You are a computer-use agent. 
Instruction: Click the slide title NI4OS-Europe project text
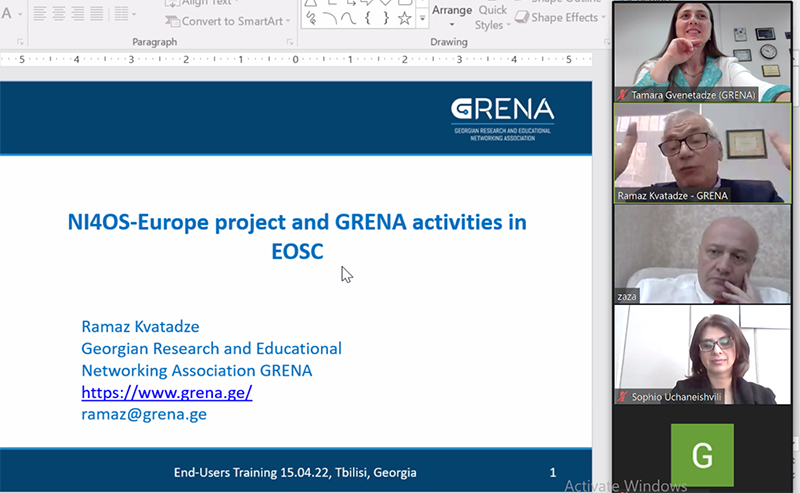coord(297,236)
